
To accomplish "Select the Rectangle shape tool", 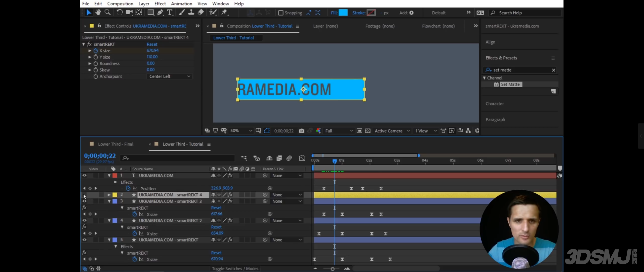I will click(150, 12).
